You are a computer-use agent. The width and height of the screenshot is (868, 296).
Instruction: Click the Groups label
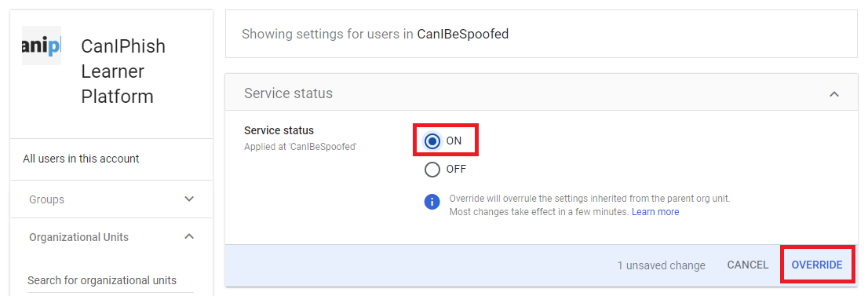pyautogui.click(x=46, y=199)
